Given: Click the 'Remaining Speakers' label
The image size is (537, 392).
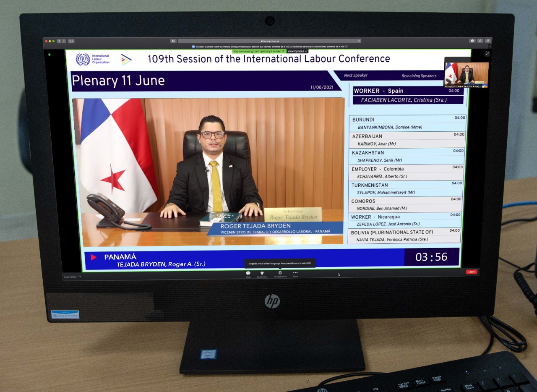Looking at the screenshot, I should pos(419,76).
